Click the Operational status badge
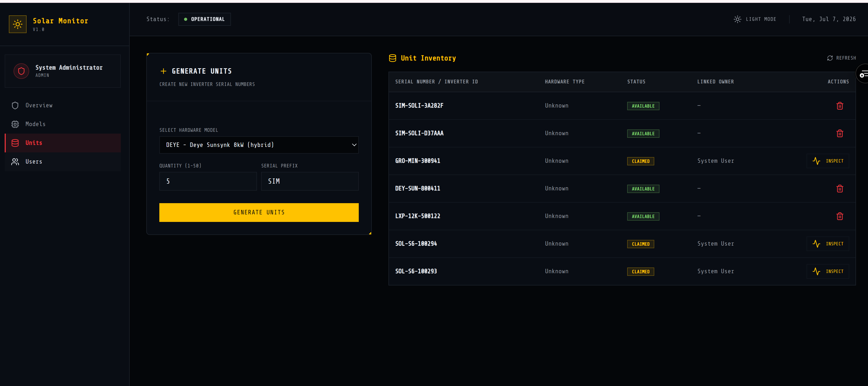This screenshot has height=386, width=868. tap(205, 19)
